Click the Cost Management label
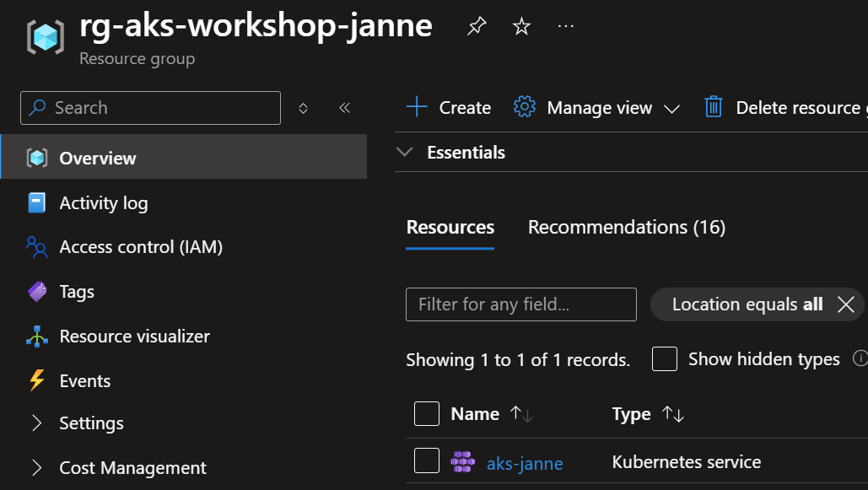The height and width of the screenshot is (490, 868). [x=133, y=468]
